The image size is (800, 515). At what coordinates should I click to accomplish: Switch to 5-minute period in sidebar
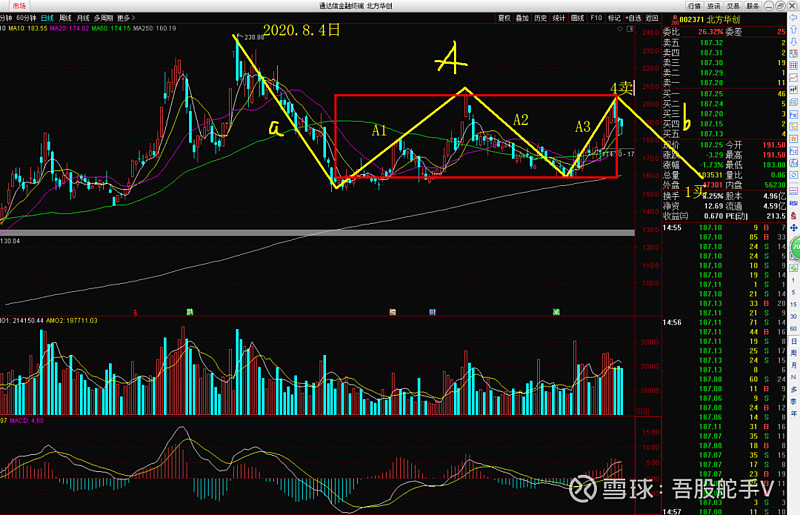[x=793, y=292]
